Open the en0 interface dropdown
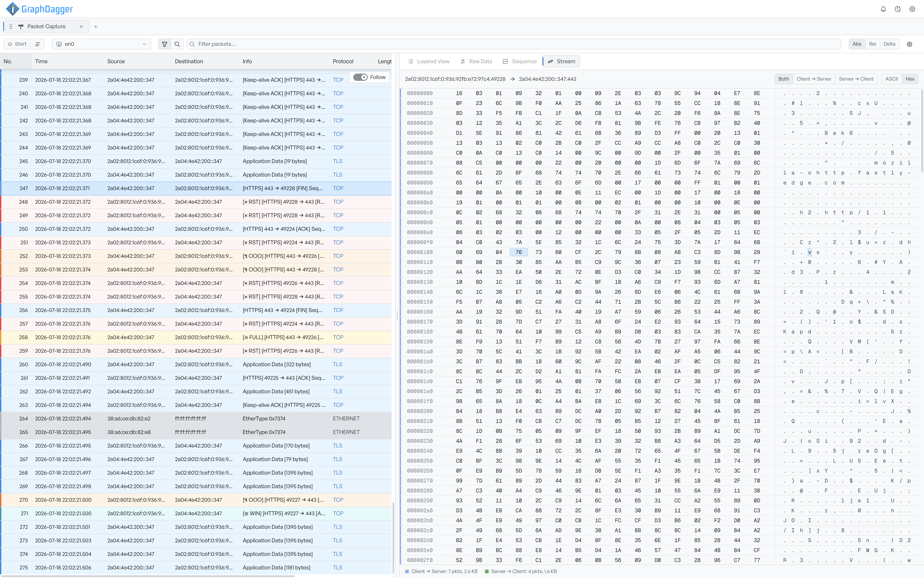Image resolution: width=924 pixels, height=578 pixels. pos(101,44)
